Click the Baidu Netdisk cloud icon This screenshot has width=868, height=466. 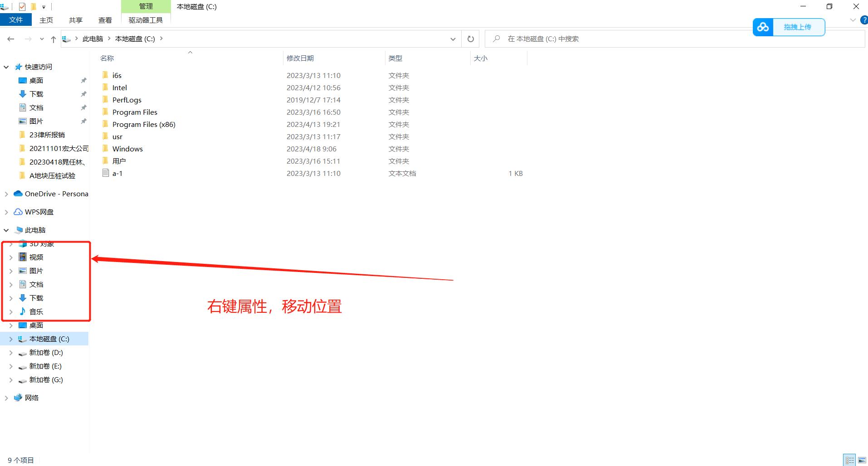[762, 27]
